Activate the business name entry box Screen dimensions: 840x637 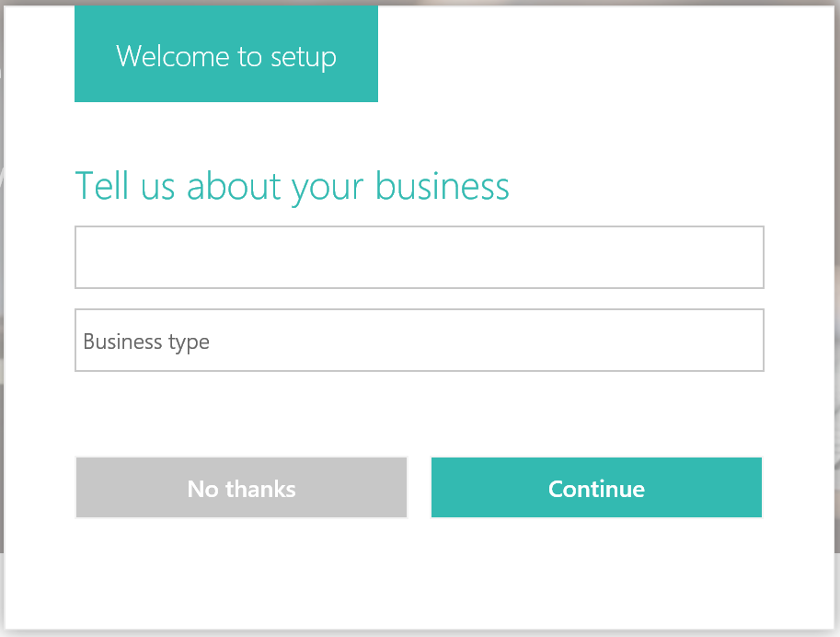(420, 257)
